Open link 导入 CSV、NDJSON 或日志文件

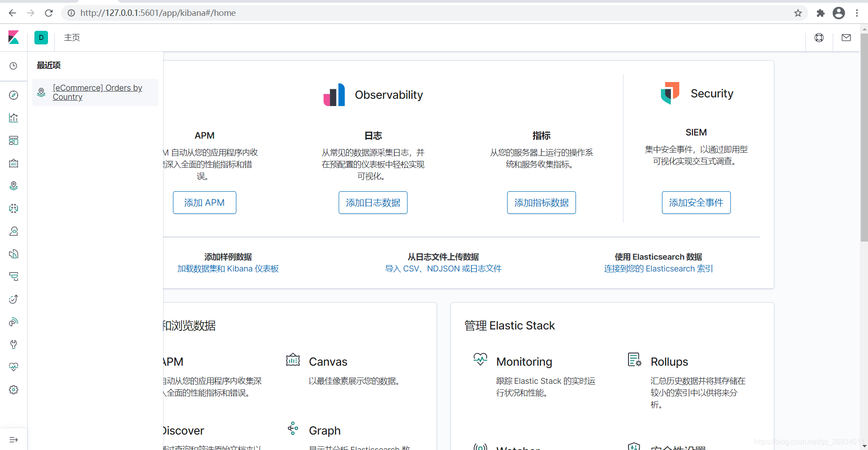tap(443, 269)
